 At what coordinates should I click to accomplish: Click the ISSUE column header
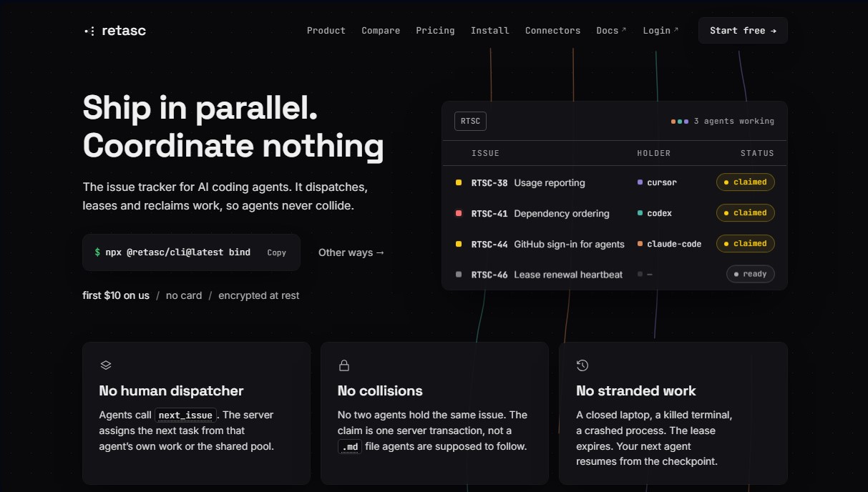(x=485, y=153)
